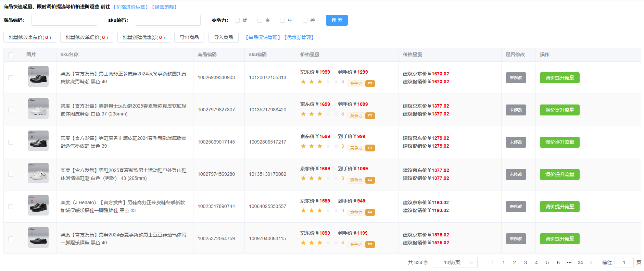Click 未修改 status tag in third row
644x271 pixels.
tap(516, 142)
